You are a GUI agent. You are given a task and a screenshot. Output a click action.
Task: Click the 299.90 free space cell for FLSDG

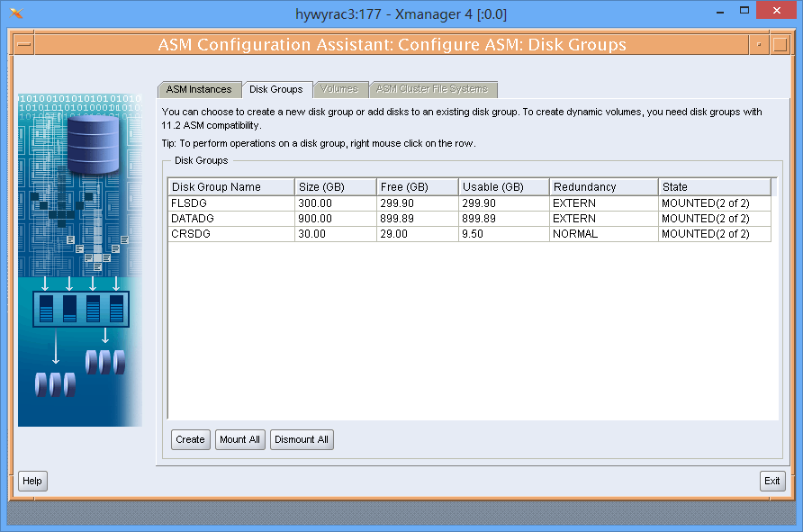[418, 203]
